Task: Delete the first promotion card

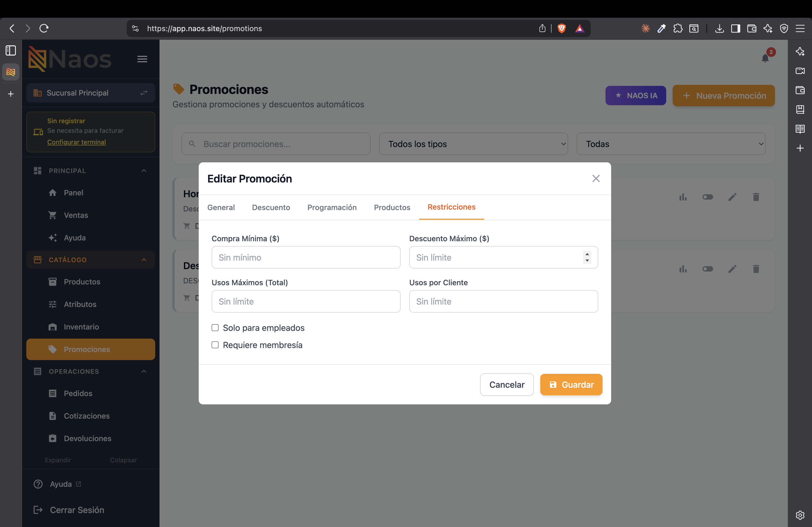Action: (756, 197)
